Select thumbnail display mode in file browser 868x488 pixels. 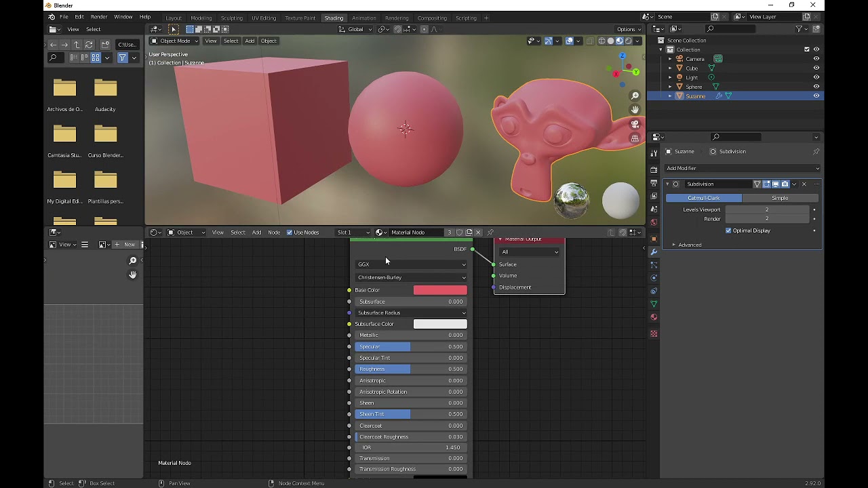[96, 58]
